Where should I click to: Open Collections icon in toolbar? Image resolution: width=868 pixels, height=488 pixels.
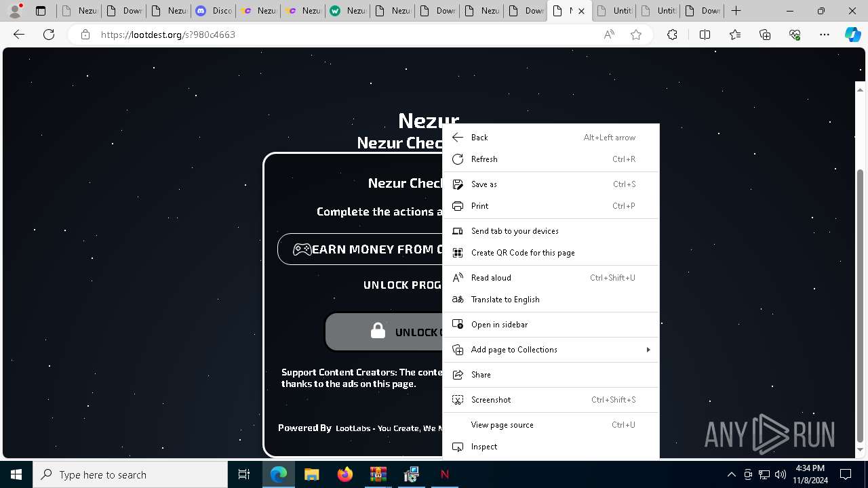765,35
